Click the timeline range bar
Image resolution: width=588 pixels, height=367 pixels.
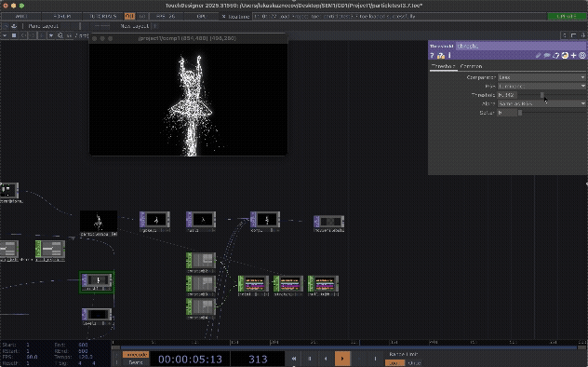(349, 348)
